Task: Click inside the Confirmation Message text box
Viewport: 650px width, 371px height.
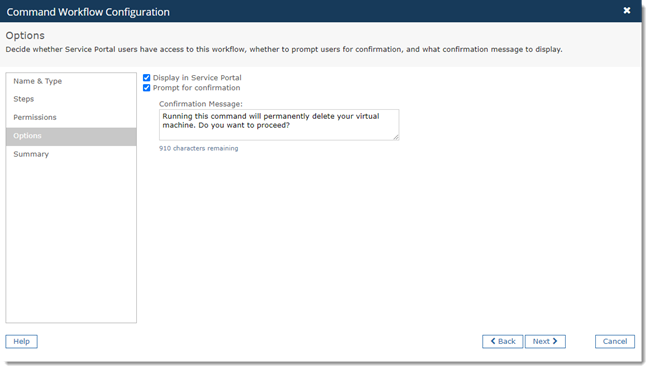Action: pyautogui.click(x=279, y=125)
